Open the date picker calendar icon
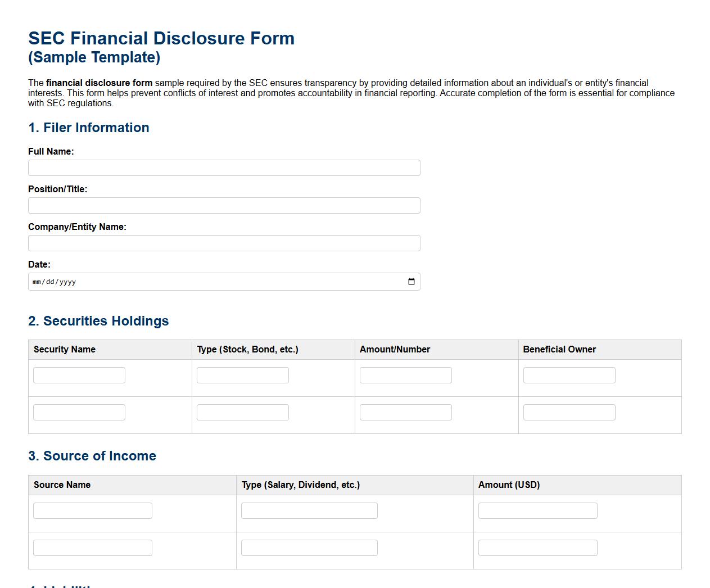The width and height of the screenshot is (710, 588). click(x=410, y=281)
